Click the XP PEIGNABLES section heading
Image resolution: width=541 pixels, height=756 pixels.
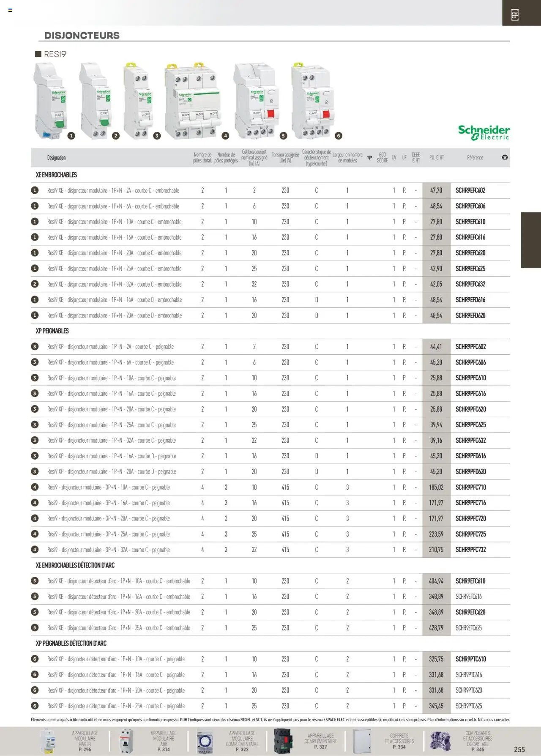52,331
